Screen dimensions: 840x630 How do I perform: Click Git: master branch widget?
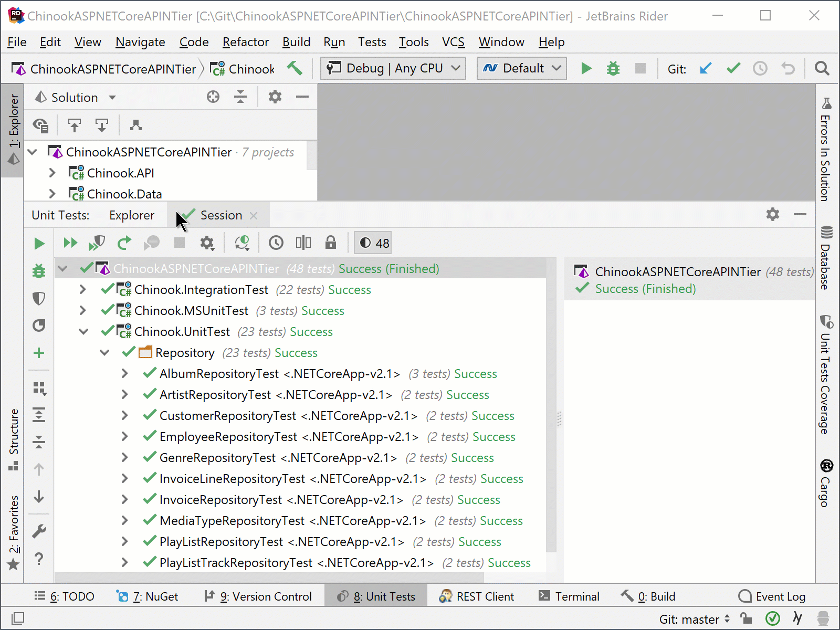[x=694, y=619]
